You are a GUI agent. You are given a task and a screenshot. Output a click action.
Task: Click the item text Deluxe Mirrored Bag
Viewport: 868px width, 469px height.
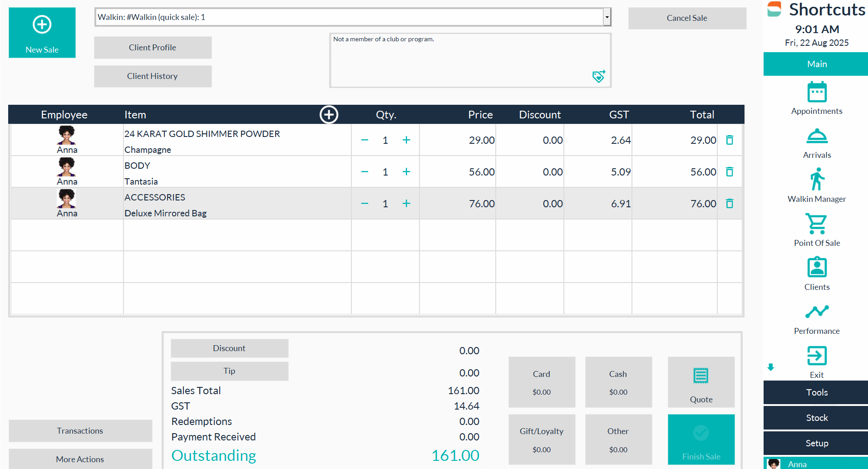165,213
